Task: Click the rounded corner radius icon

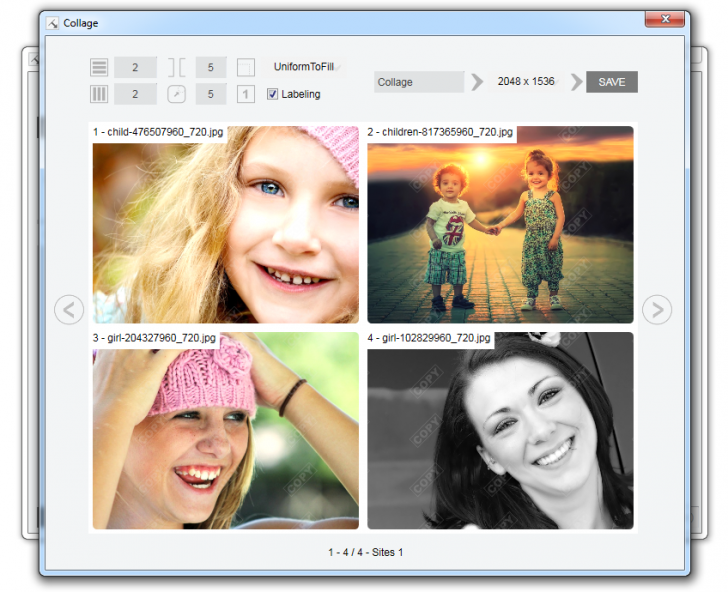Action: [x=176, y=94]
